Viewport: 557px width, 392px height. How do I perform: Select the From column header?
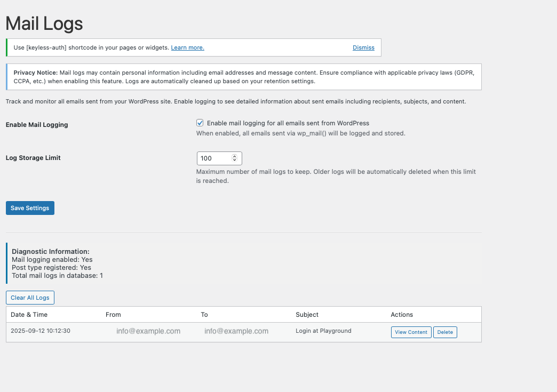[113, 315]
